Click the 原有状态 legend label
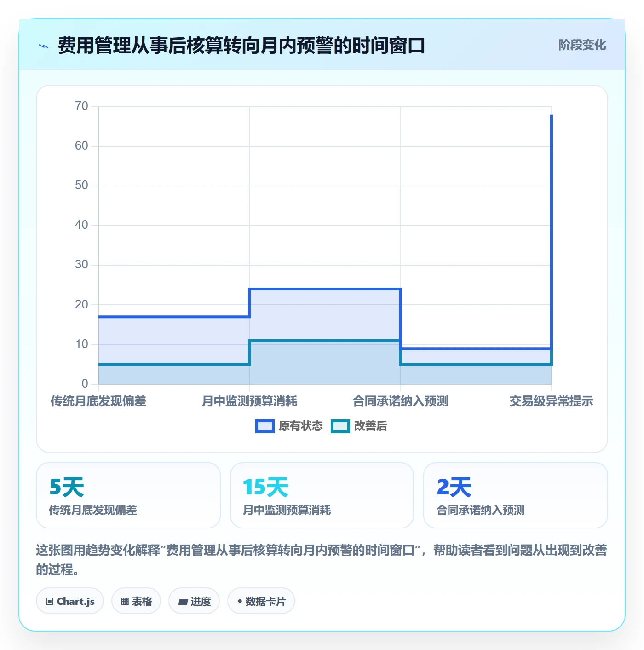The height and width of the screenshot is (650, 644). pos(301,426)
